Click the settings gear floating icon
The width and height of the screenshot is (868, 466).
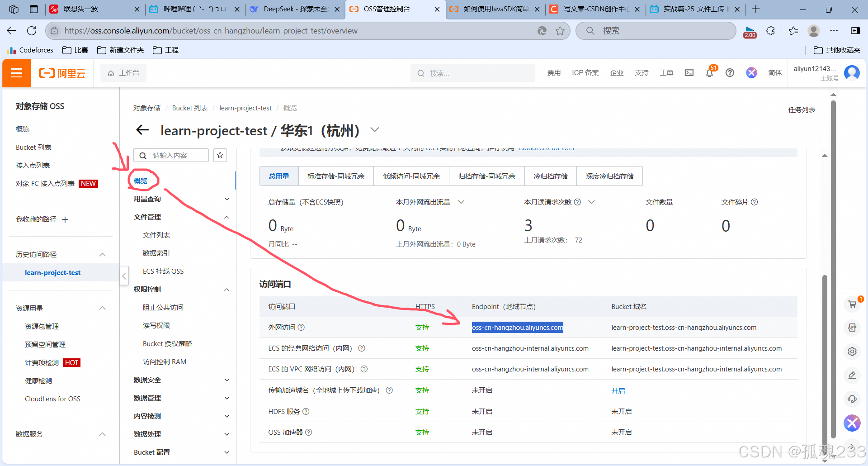[852, 352]
